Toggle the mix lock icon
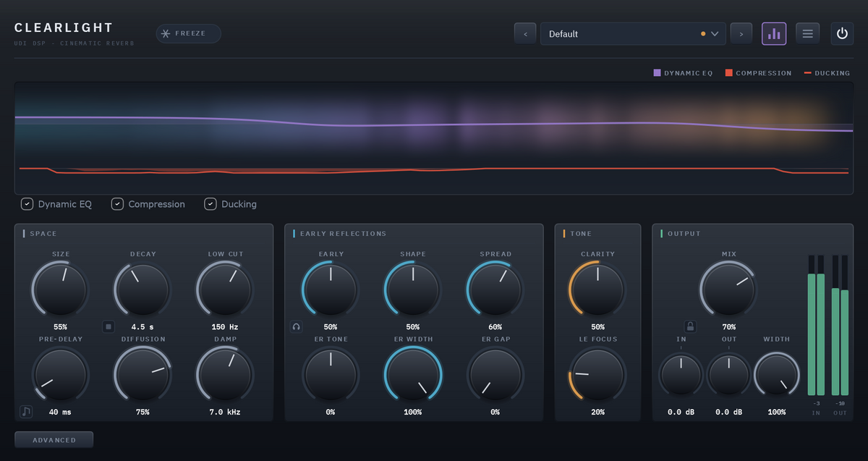The width and height of the screenshot is (868, 461). click(x=691, y=327)
